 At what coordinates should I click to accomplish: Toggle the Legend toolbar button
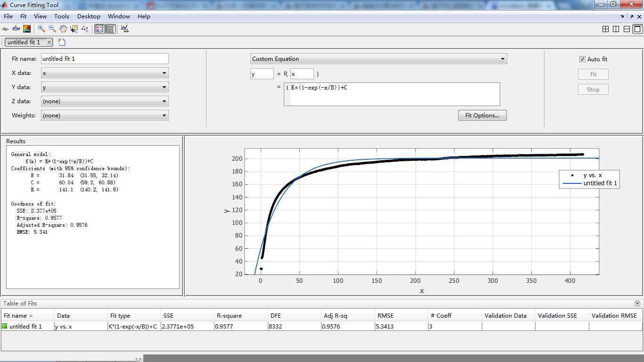[x=99, y=29]
